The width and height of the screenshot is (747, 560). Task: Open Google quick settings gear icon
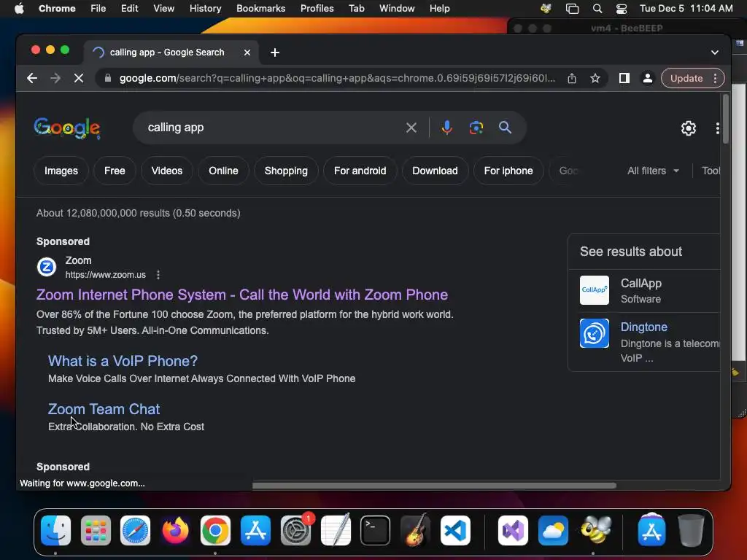(689, 128)
